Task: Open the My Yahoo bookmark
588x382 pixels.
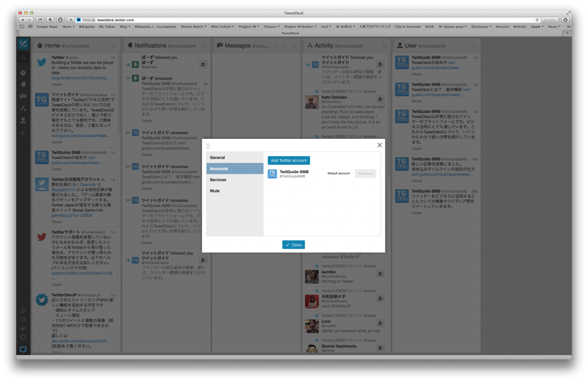Action: (107, 26)
